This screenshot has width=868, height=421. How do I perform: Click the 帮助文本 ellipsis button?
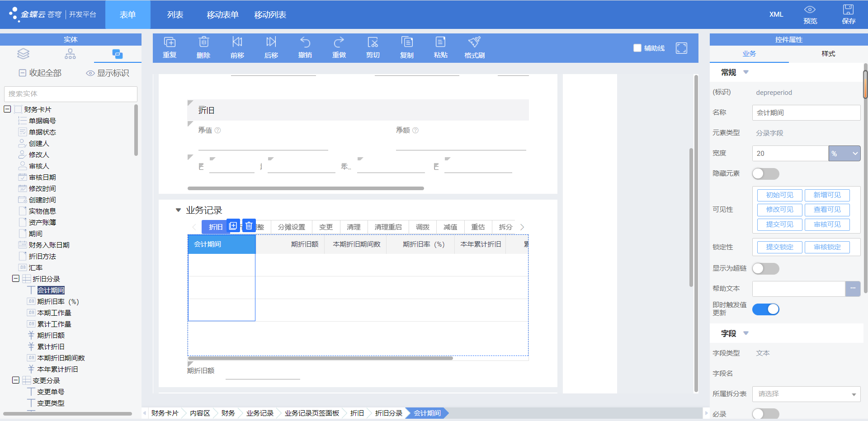click(853, 289)
